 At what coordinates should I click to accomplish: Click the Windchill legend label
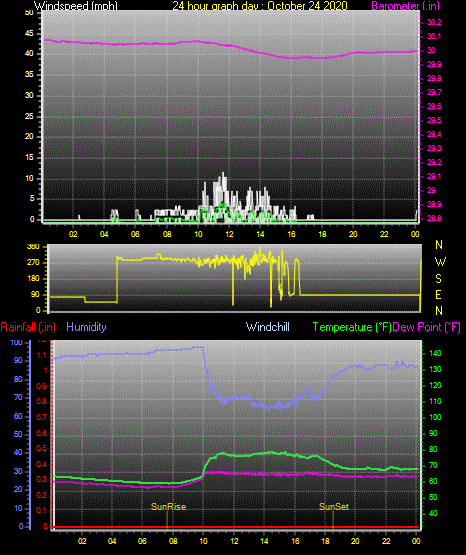(267, 327)
